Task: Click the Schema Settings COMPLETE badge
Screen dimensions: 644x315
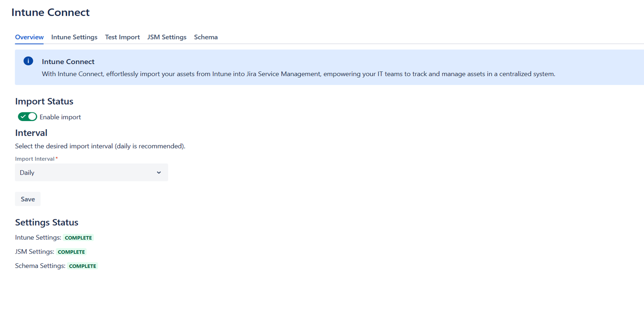Action: [83, 266]
